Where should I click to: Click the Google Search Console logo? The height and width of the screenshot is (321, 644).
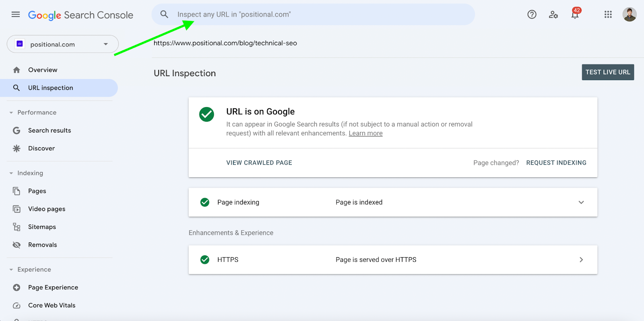pyautogui.click(x=80, y=15)
